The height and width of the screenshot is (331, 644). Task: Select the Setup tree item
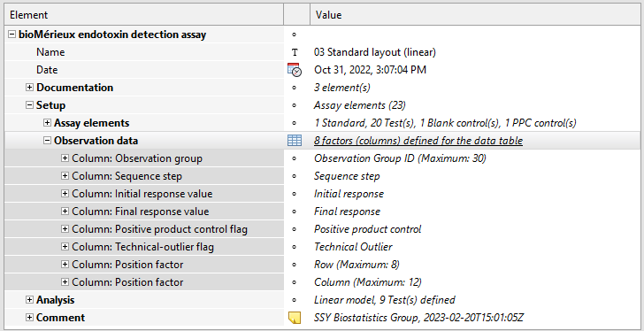(x=50, y=105)
